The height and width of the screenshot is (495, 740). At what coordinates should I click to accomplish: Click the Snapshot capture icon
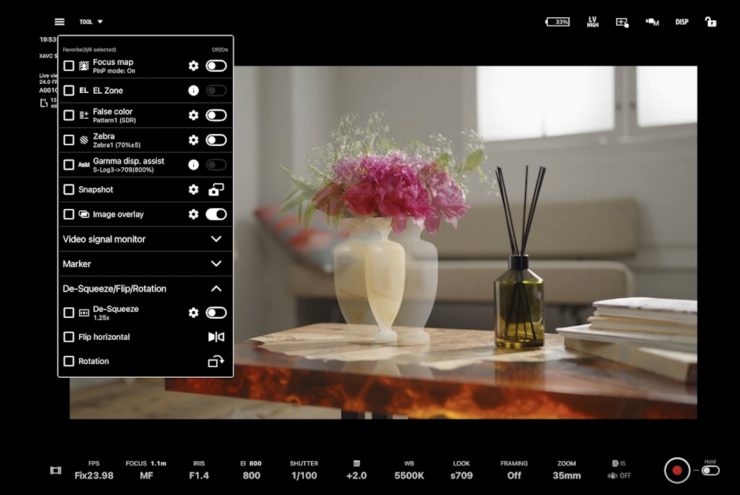pyautogui.click(x=216, y=190)
